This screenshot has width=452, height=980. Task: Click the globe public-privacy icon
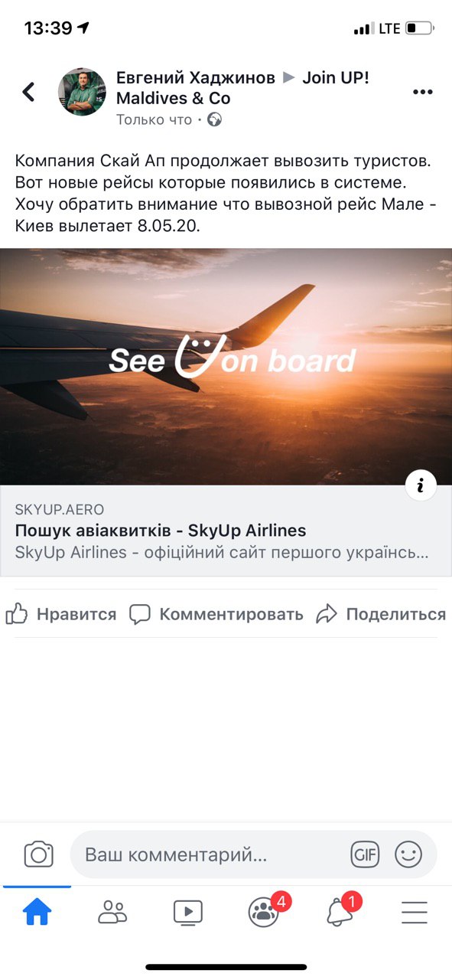[214, 119]
